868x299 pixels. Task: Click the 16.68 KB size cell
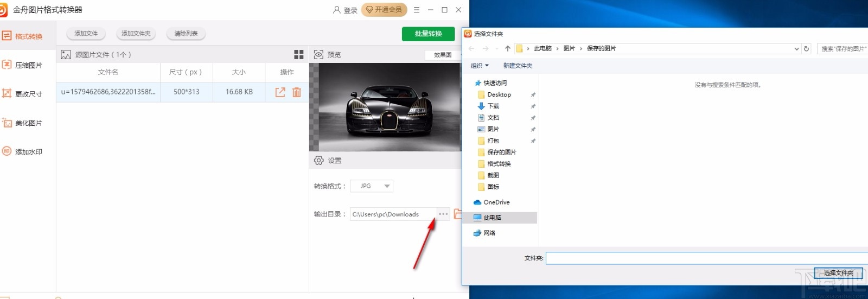tap(239, 92)
